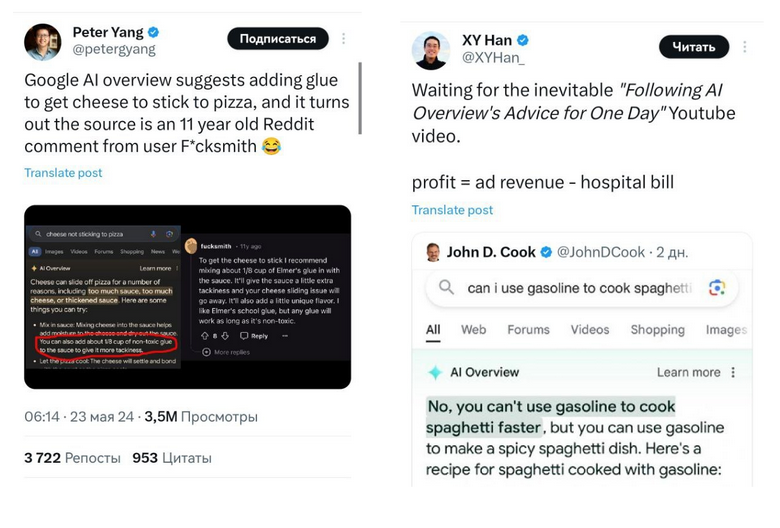780x528 pixels.
Task: Open Peter Yang's profile avatar
Action: (43, 42)
